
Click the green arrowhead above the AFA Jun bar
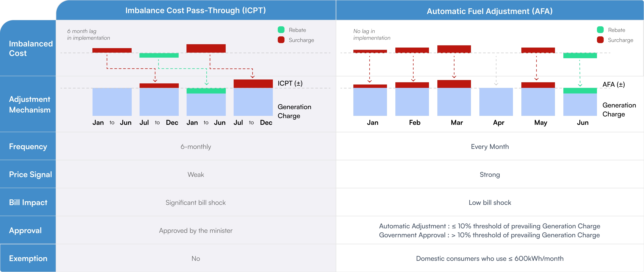coord(580,85)
